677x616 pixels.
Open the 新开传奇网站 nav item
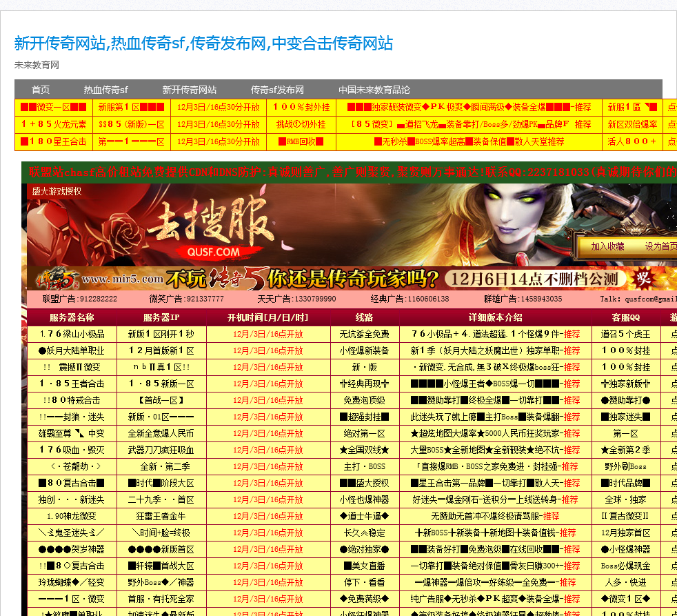click(189, 90)
